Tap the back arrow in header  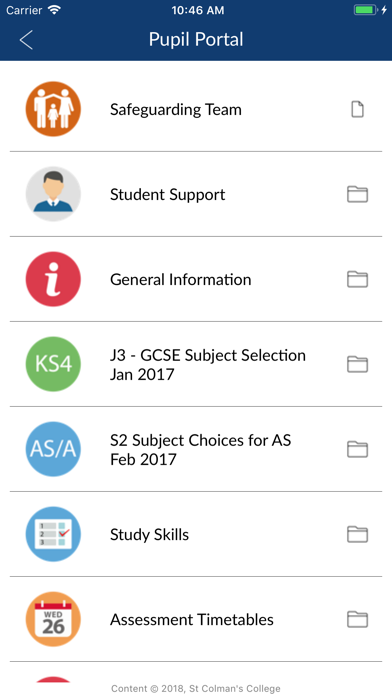pos(26,40)
